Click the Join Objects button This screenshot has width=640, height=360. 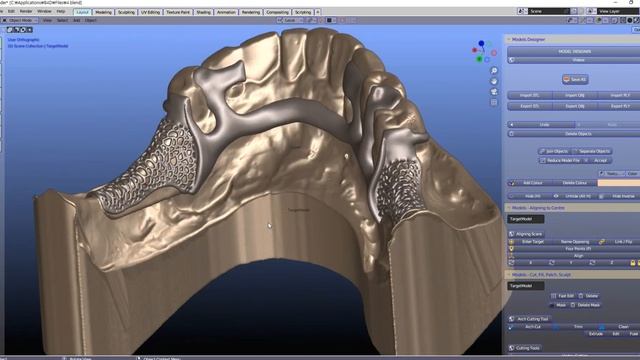[x=554, y=151]
